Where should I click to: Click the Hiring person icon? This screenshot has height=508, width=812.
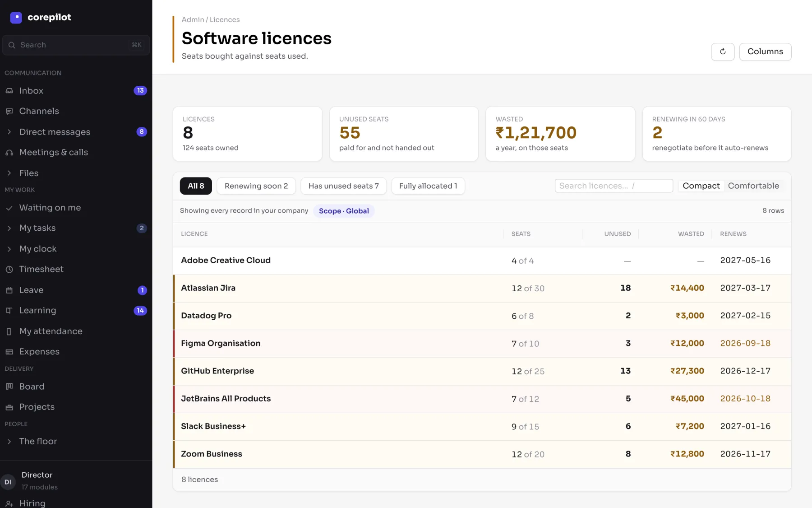coord(9,503)
